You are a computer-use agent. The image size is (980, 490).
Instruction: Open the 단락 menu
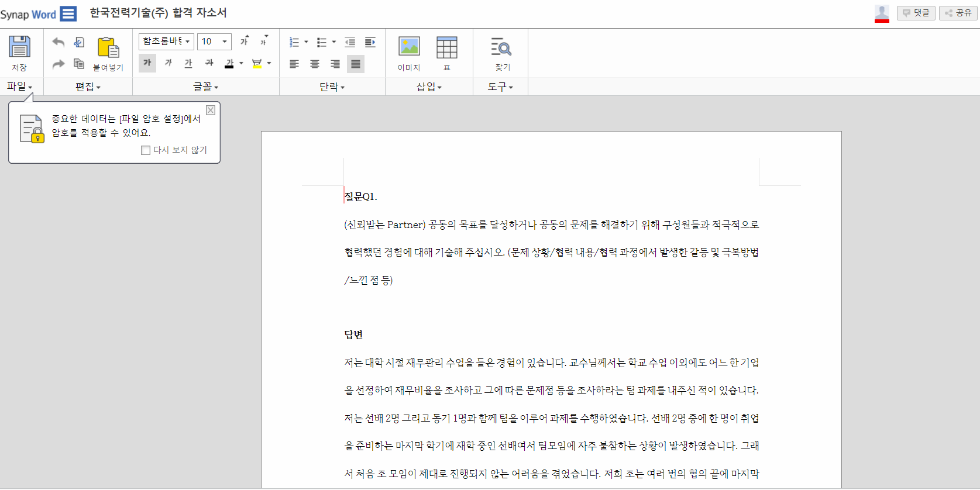[x=332, y=87]
